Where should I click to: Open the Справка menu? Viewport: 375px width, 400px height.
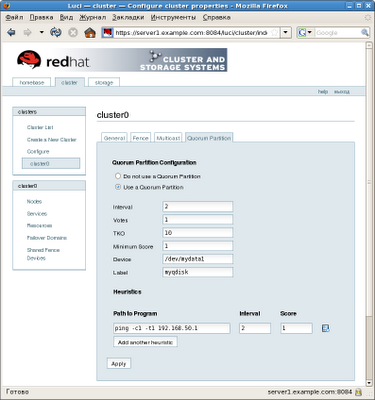[x=216, y=17]
